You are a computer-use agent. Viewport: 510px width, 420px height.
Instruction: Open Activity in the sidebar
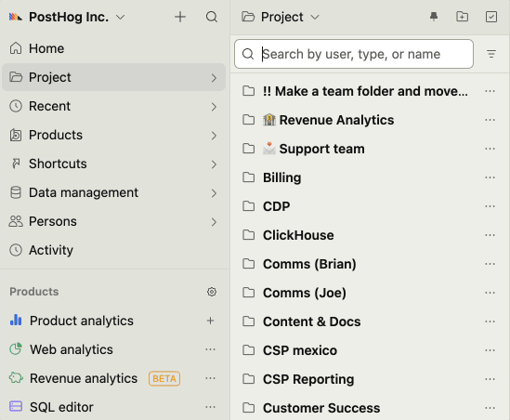(113, 250)
